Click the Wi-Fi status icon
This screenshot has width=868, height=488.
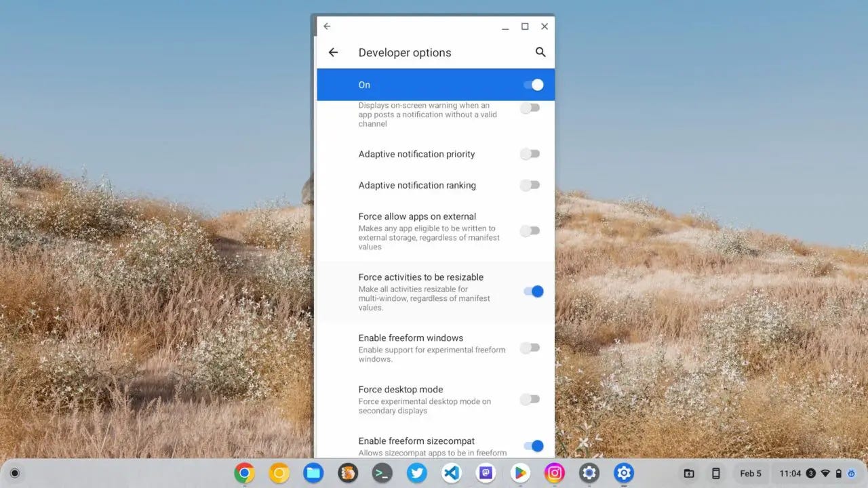(825, 473)
